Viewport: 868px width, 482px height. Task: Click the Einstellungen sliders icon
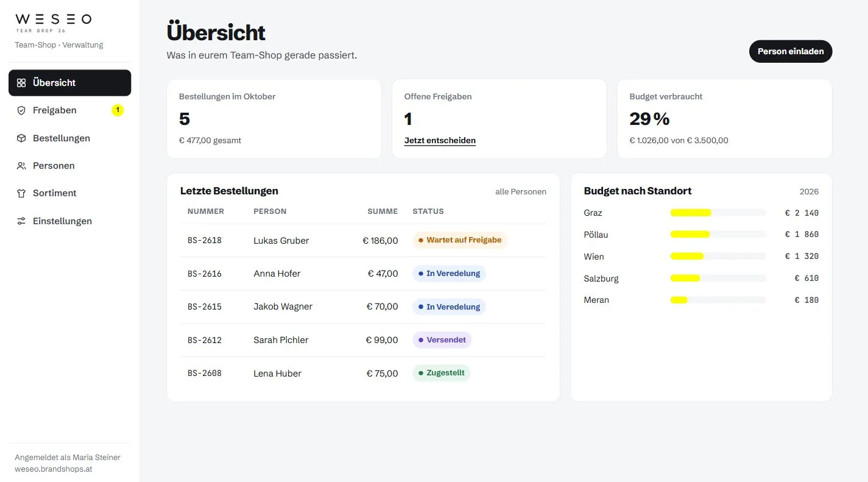coord(21,221)
